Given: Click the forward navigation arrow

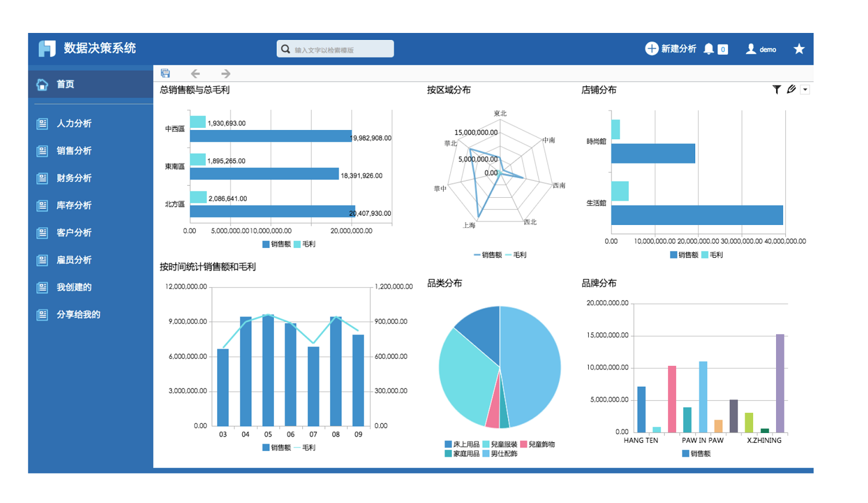Looking at the screenshot, I should [225, 73].
